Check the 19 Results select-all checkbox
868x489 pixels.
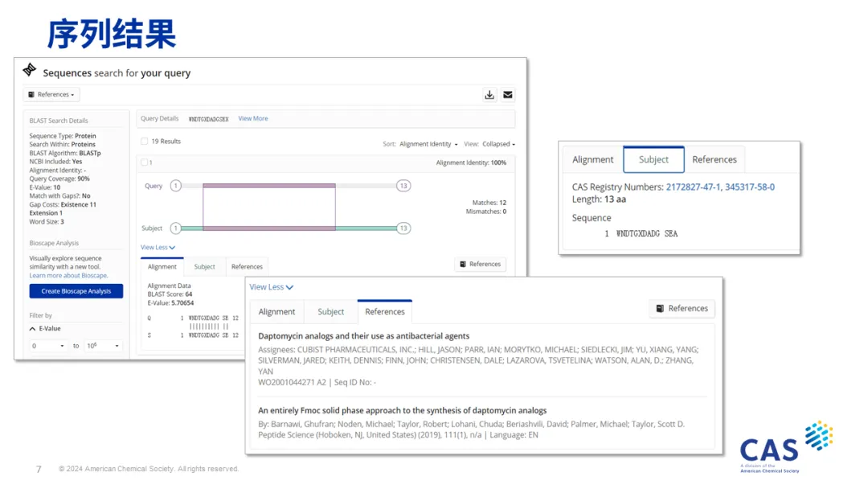(x=145, y=142)
